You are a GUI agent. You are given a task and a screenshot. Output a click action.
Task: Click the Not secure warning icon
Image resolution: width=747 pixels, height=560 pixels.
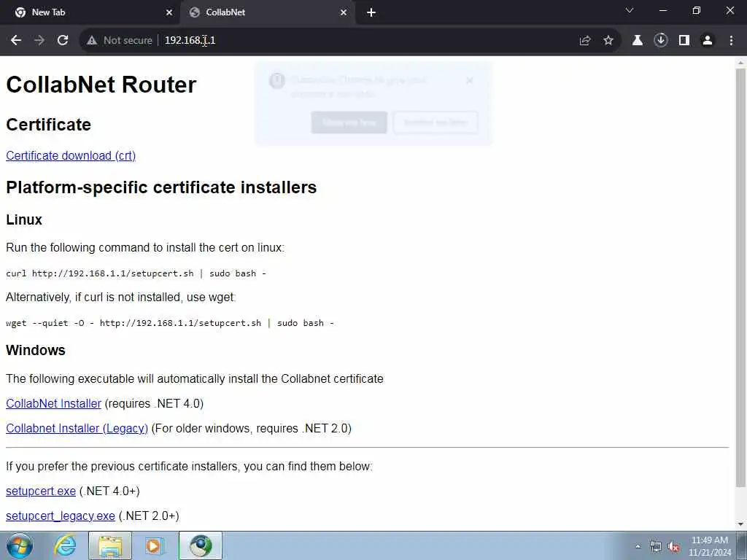coord(92,41)
